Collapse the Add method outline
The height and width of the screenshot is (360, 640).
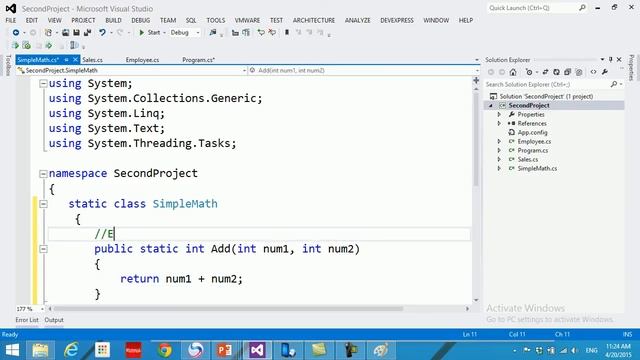point(43,249)
